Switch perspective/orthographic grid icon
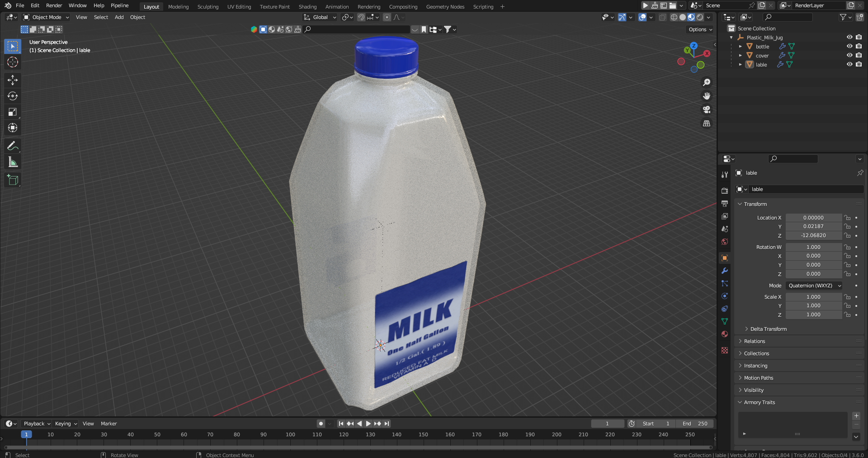Screen dimensions: 868x458 pos(707,123)
